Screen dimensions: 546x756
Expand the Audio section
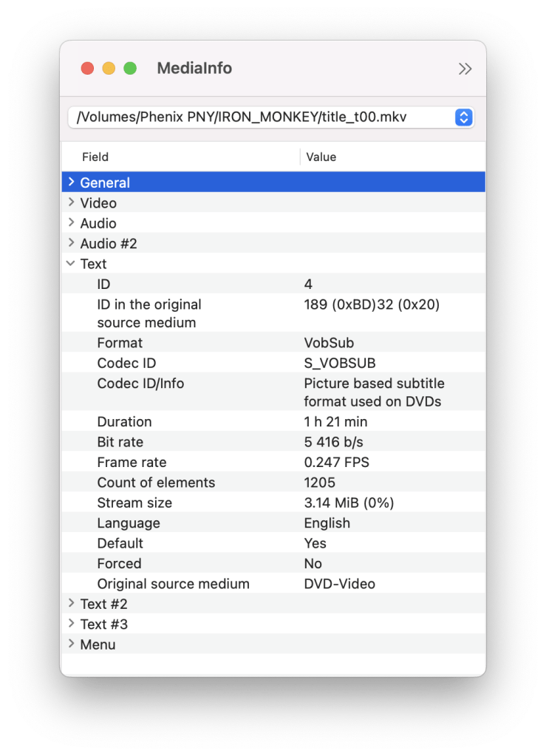pyautogui.click(x=71, y=222)
